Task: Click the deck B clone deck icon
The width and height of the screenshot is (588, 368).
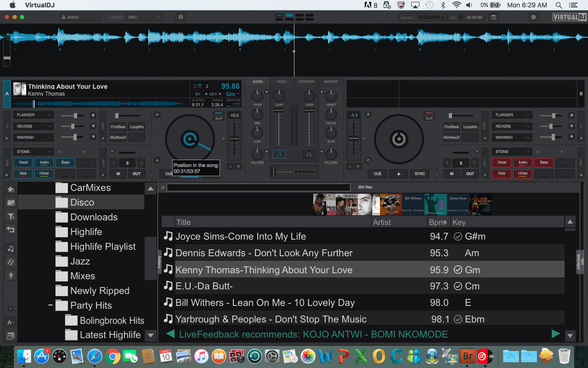Action: pyautogui.click(x=368, y=160)
